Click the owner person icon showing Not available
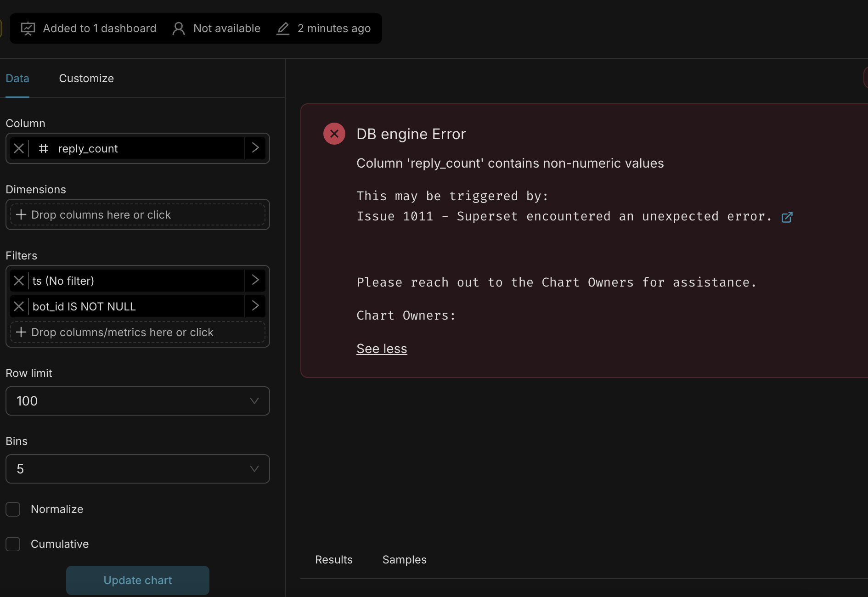 coord(178,28)
